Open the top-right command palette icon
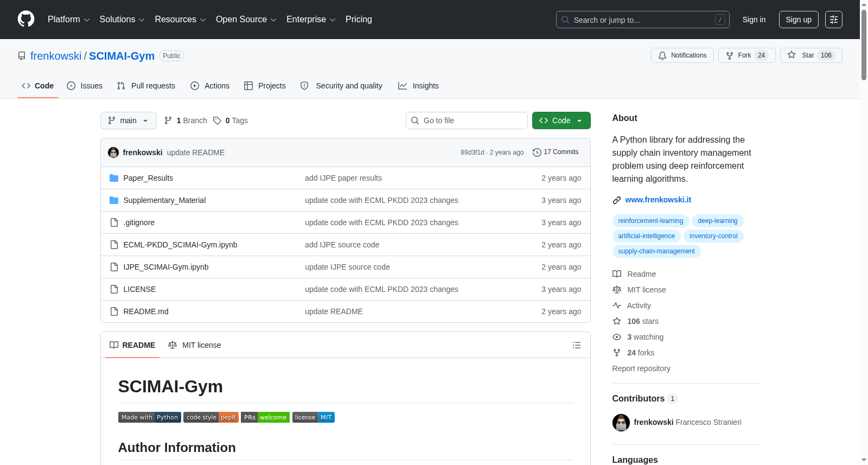 (x=834, y=20)
